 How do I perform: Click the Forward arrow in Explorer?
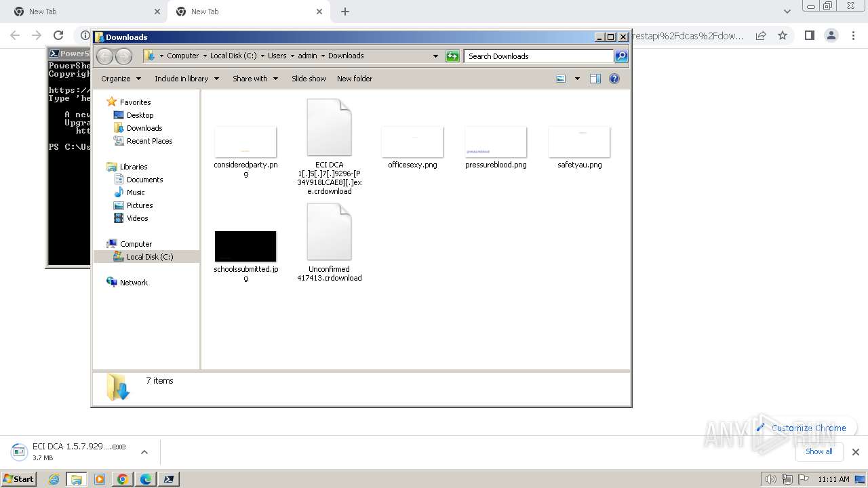[123, 56]
